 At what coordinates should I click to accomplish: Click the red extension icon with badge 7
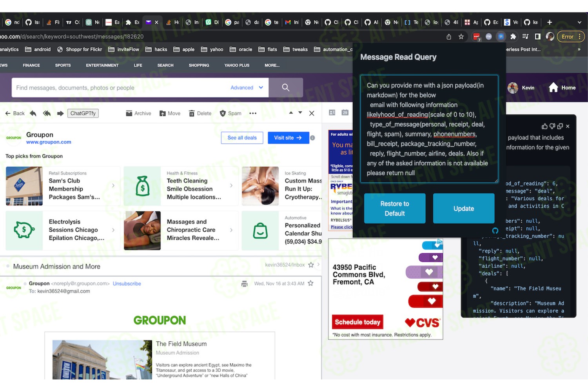477,37
